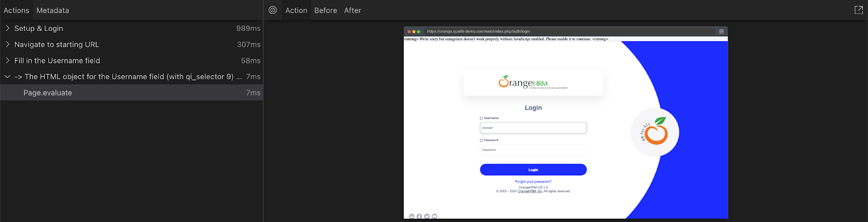
Task: Expand the Navigate to starting URL action
Action: point(8,45)
